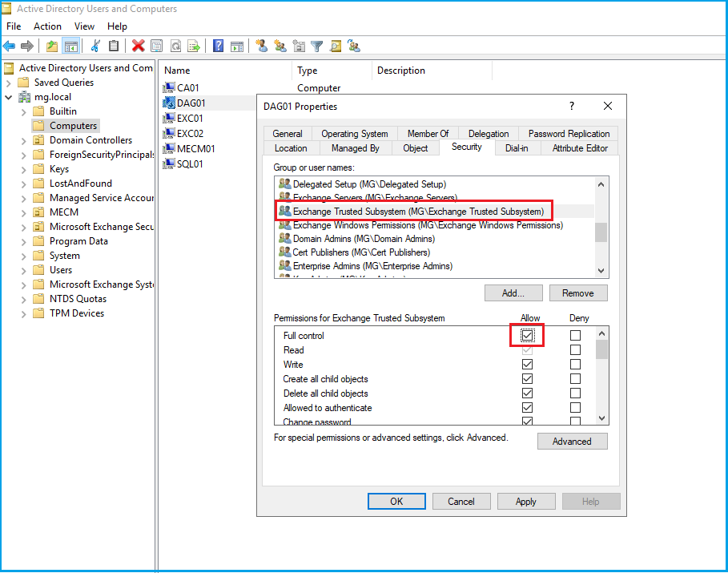Toggle Allow checkbox for Full control
This screenshot has height=573, width=728.
pos(527,336)
